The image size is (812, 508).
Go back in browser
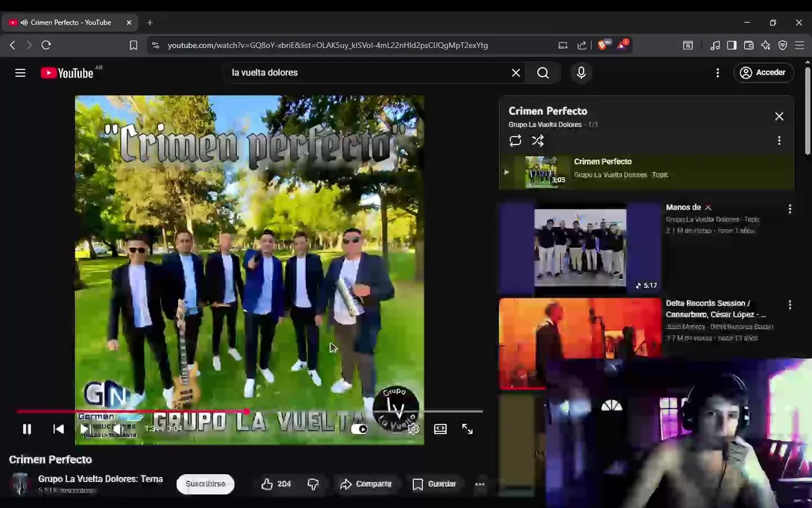point(13,45)
